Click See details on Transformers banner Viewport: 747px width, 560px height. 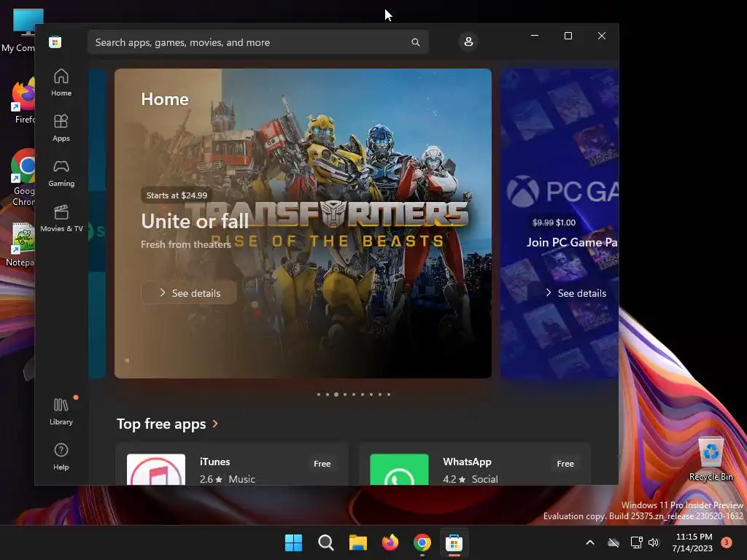[189, 293]
